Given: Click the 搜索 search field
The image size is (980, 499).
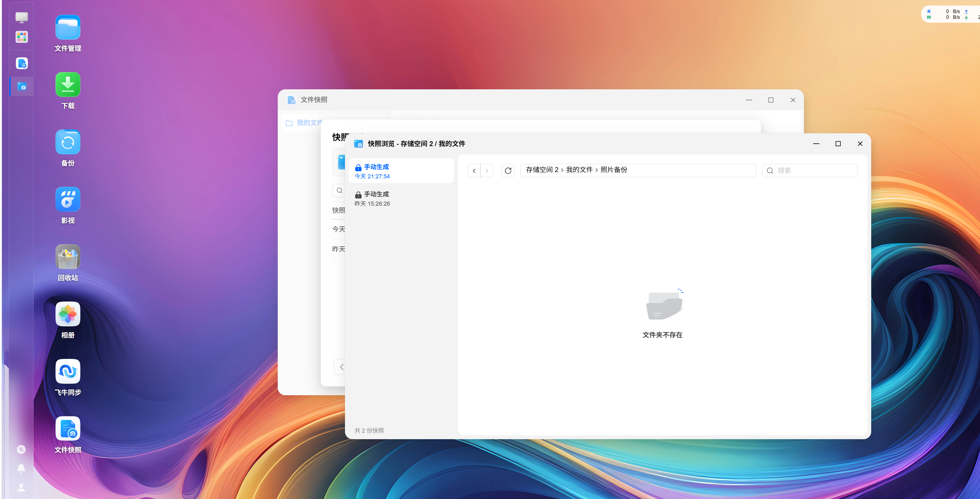Looking at the screenshot, I should coord(810,171).
